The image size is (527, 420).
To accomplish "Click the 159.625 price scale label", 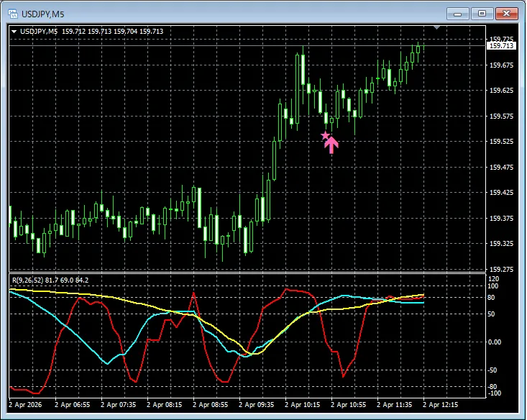I will pos(501,91).
